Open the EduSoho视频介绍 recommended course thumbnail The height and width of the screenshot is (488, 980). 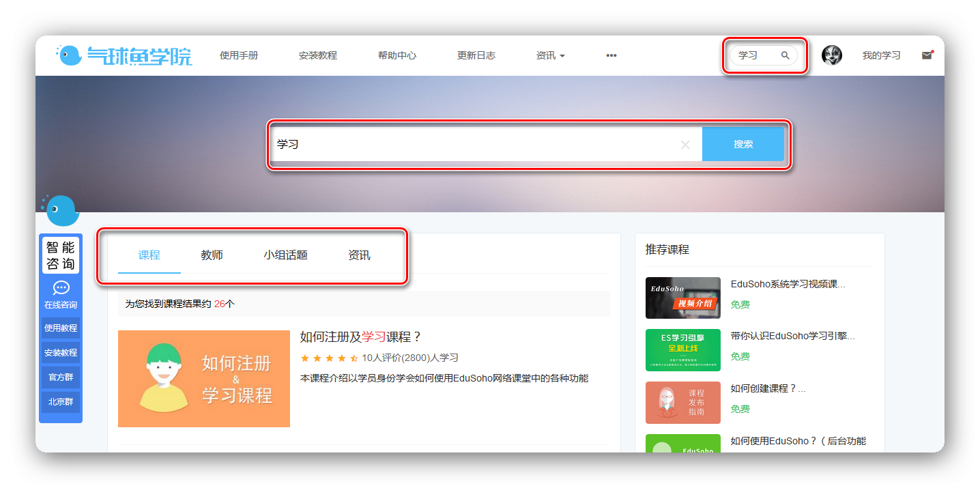(682, 298)
